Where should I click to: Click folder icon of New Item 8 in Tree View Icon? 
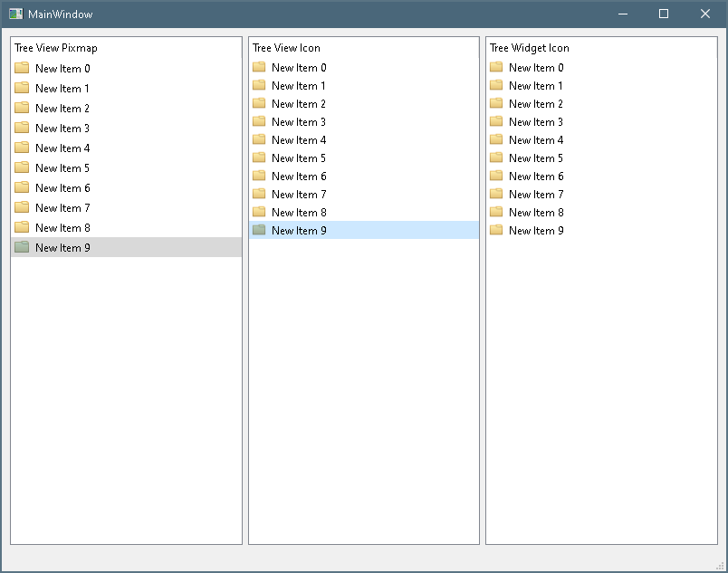(x=259, y=212)
